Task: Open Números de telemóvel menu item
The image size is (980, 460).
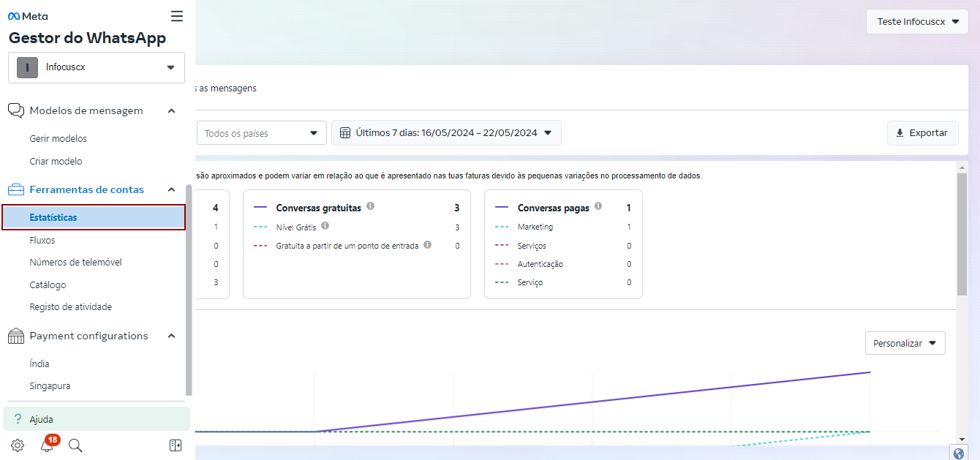Action: [x=75, y=263]
